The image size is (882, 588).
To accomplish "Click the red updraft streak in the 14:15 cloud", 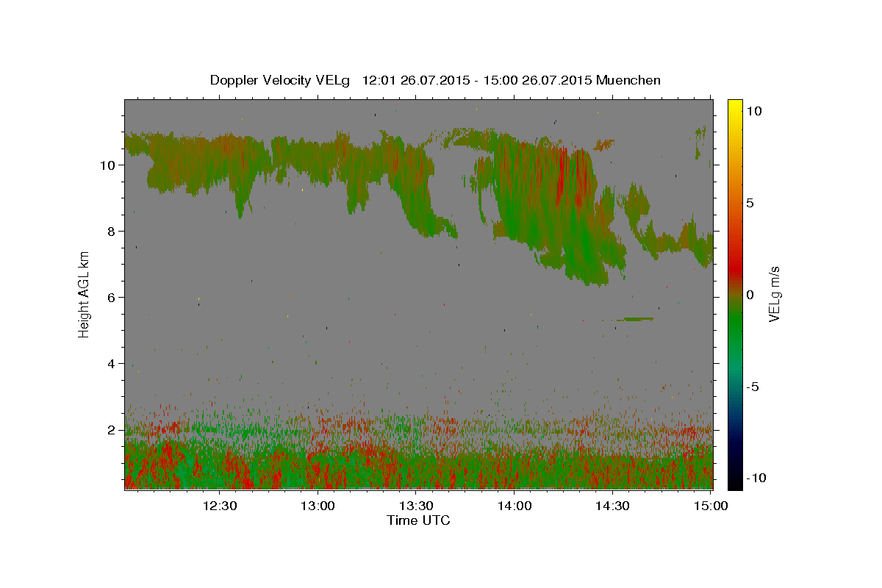I will click(x=562, y=176).
